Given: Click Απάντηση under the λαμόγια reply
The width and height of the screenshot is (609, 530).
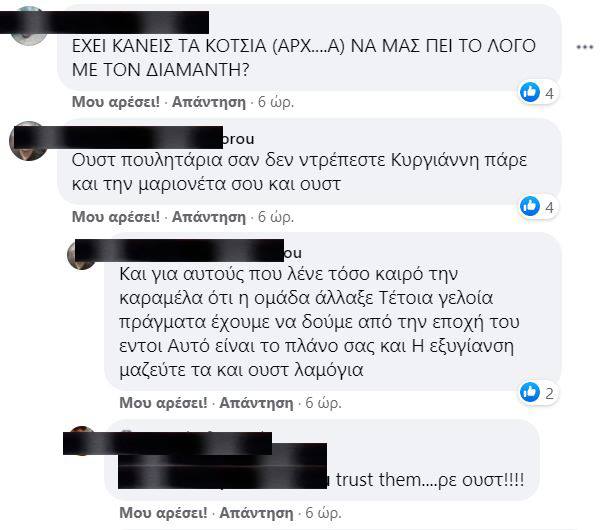Looking at the screenshot, I should click(256, 403).
